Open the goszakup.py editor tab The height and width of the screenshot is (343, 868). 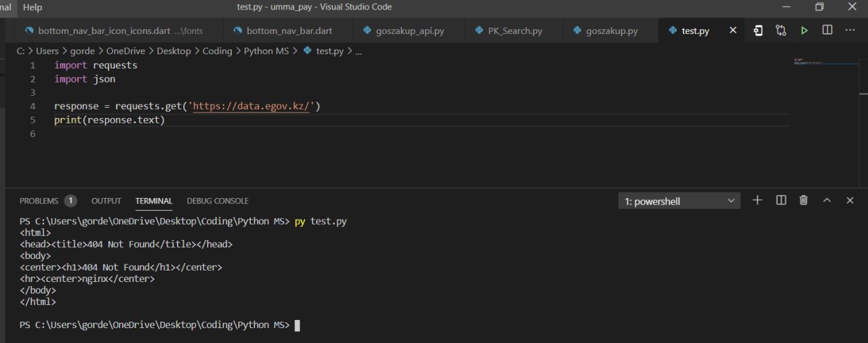click(x=611, y=31)
